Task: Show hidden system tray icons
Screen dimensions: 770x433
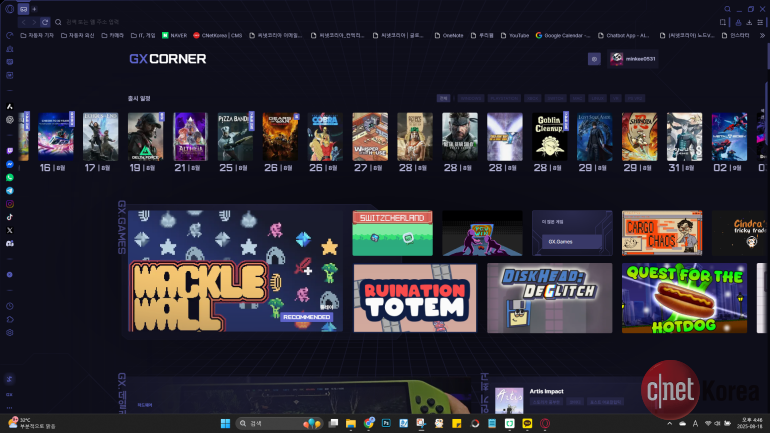Action: click(x=669, y=423)
